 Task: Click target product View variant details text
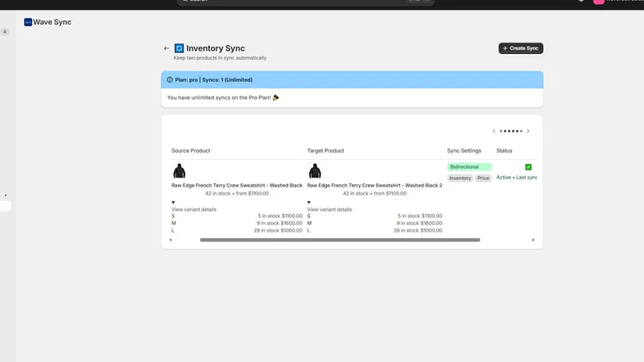(x=329, y=209)
